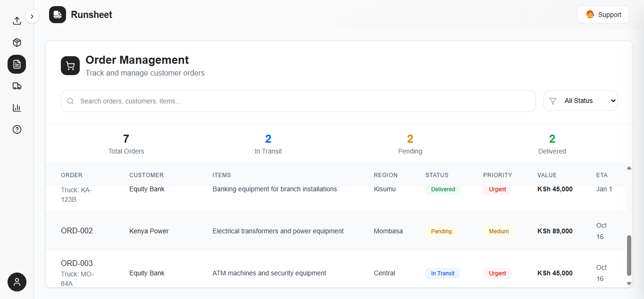Open the All Status filter dropdown
This screenshot has height=299, width=644.
[590, 101]
